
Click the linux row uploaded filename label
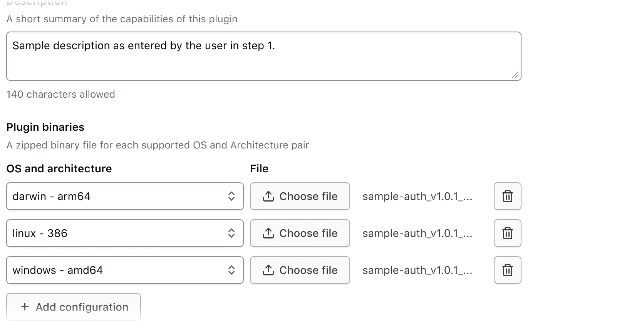click(417, 233)
